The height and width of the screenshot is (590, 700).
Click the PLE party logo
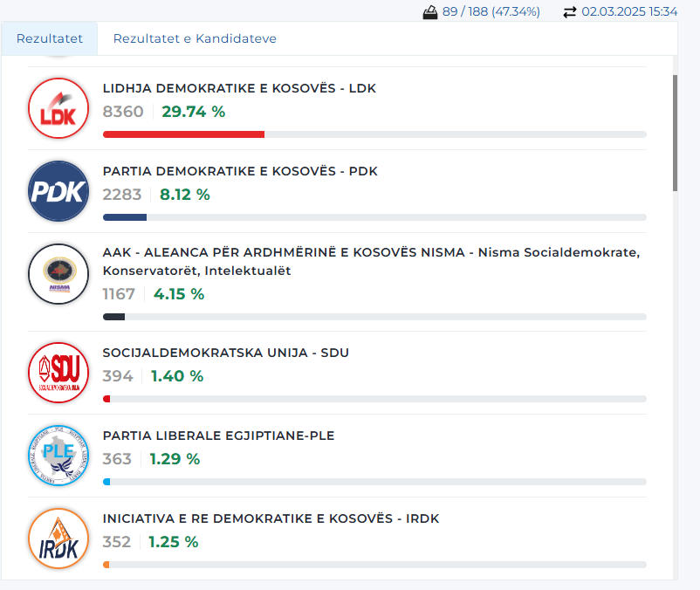58,456
